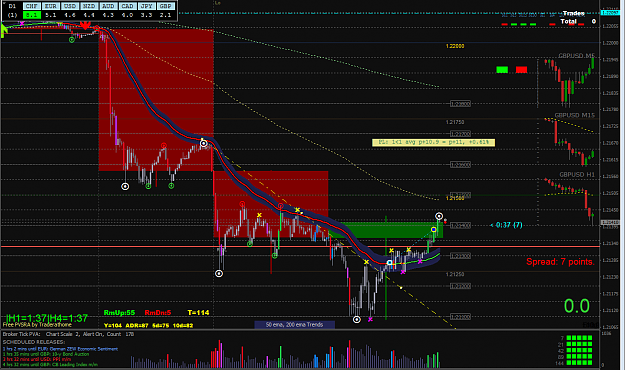Click the NZD currency header cell
625x370 pixels.
(x=89, y=6)
